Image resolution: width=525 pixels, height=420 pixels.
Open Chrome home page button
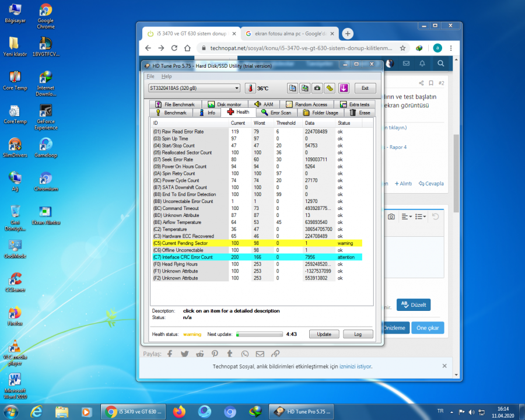click(187, 48)
